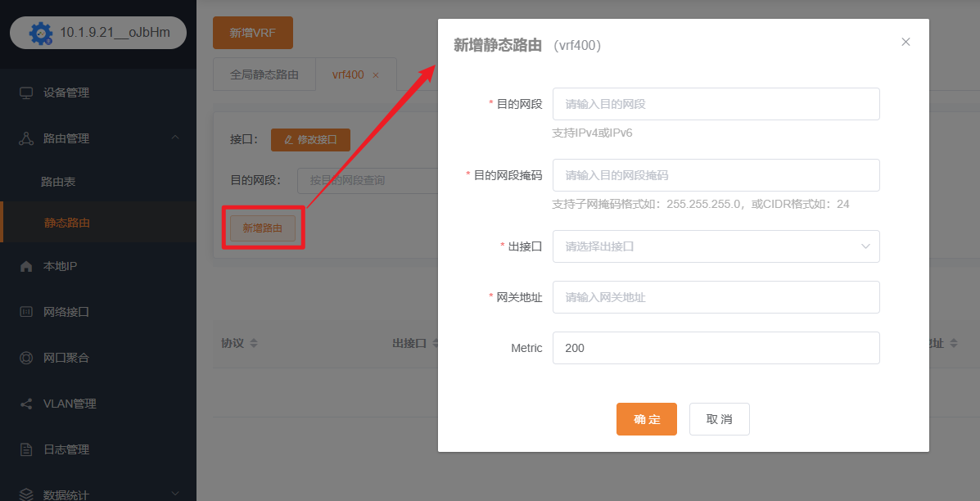
Task: Click the 本地IP home icon
Action: click(x=26, y=266)
